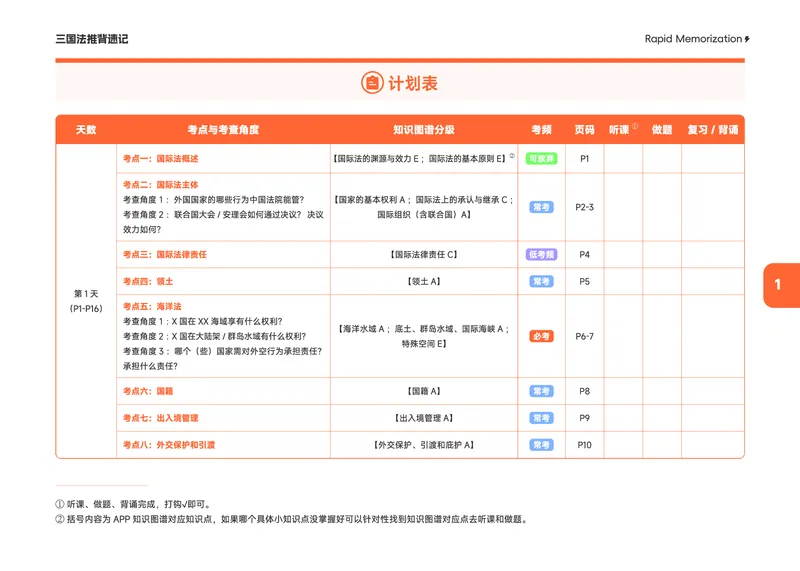Click the 常考 tag in the P2-3 row

click(x=541, y=207)
